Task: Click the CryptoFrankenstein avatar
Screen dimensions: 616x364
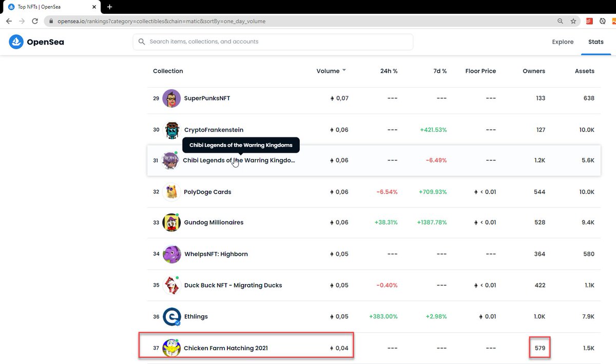Action: tap(171, 130)
